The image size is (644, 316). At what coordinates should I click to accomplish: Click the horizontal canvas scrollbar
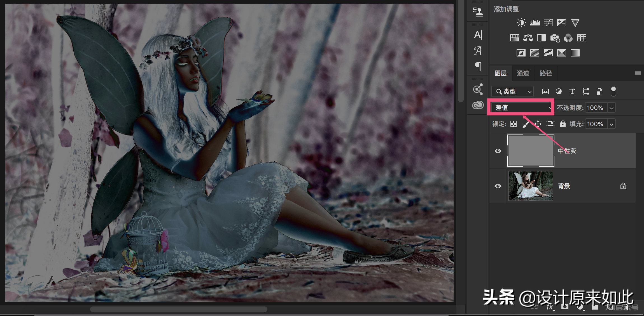point(179,309)
